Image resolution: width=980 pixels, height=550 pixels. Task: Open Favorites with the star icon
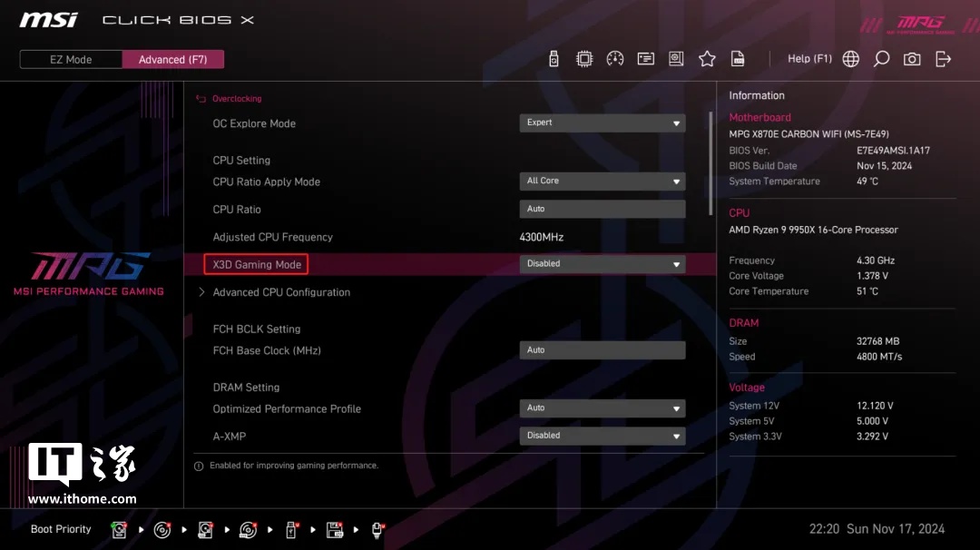tap(707, 59)
